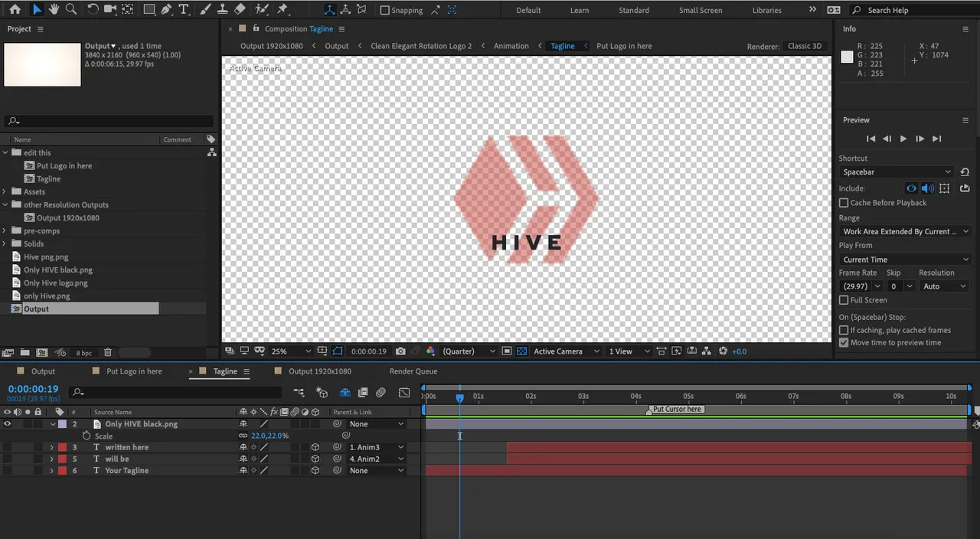The image size is (980, 539).
Task: Select the Hand tool
Action: coord(54,10)
